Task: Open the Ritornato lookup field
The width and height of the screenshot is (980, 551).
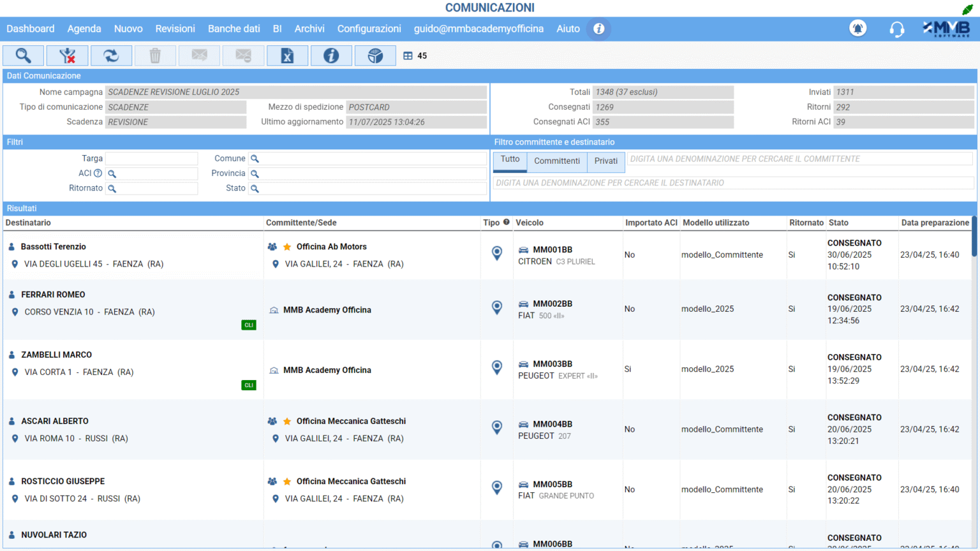Action: click(152, 189)
